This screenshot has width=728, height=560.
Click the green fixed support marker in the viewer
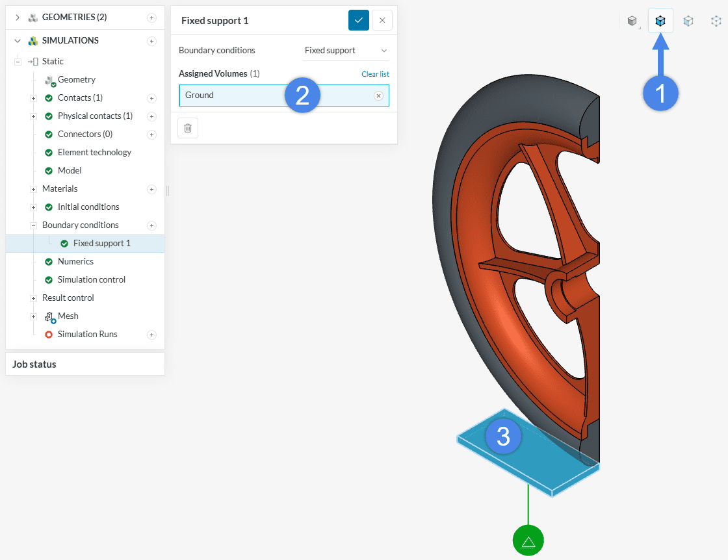[x=528, y=541]
